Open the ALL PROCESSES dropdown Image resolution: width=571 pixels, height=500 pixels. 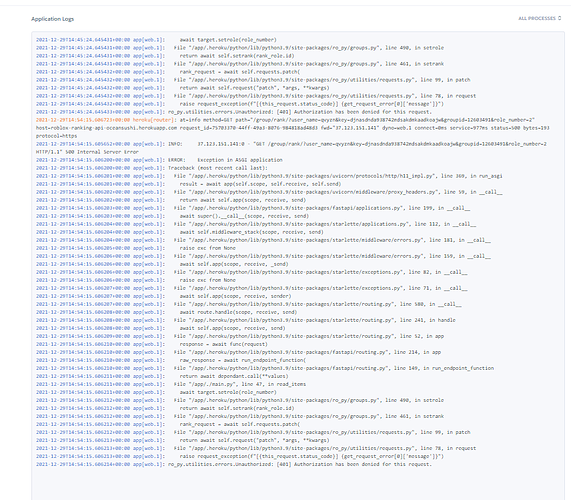(x=540, y=18)
